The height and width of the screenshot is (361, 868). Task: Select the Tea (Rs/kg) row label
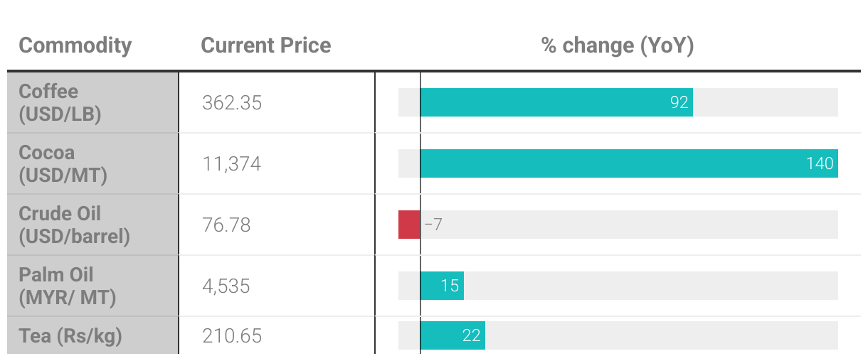click(70, 335)
